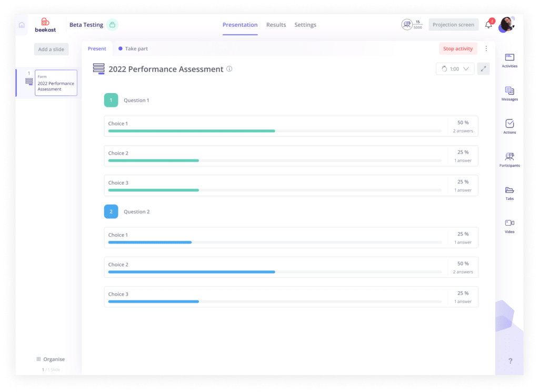The height and width of the screenshot is (392, 539).
Task: Click Question 1 Choice 3 row
Action: (x=291, y=186)
